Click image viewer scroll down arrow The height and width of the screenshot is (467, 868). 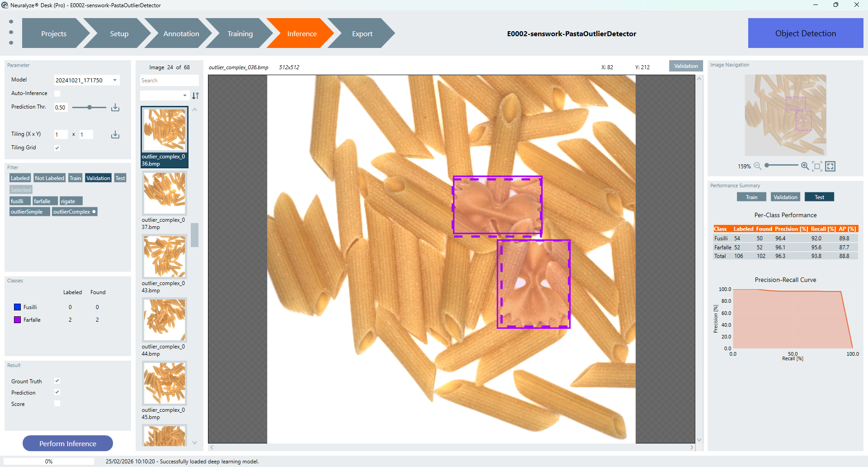click(x=699, y=440)
